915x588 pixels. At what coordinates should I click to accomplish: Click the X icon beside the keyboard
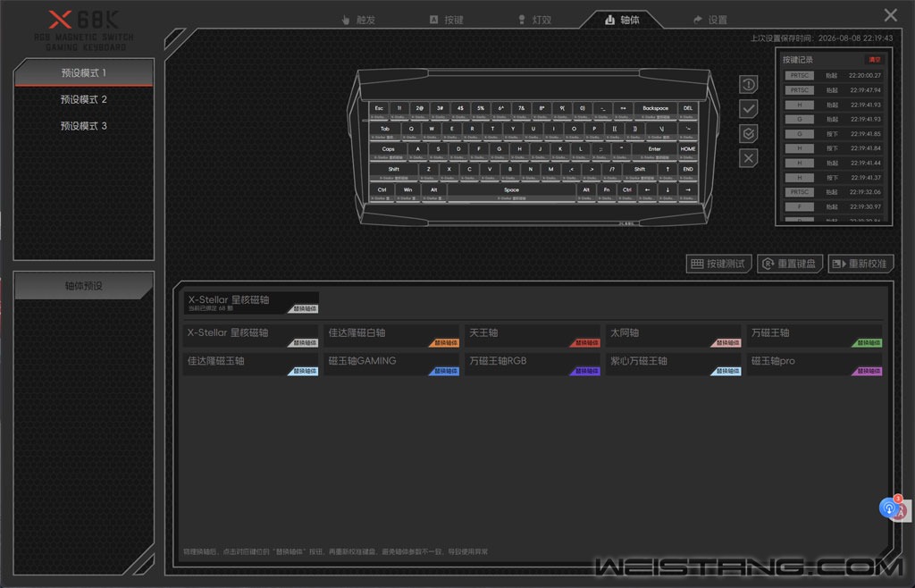(x=748, y=158)
